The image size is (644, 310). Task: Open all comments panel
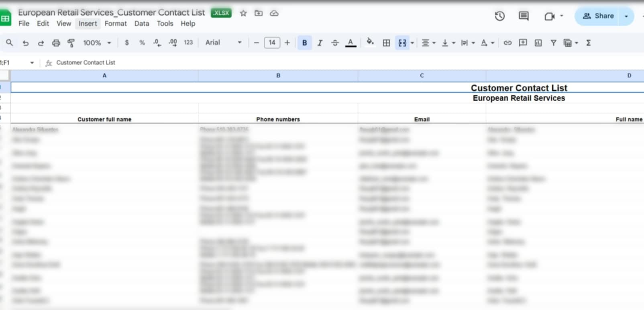(x=524, y=16)
